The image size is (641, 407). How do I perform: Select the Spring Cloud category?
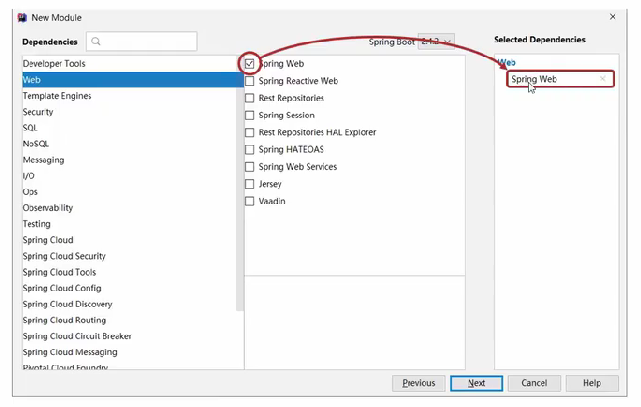tap(131, 240)
